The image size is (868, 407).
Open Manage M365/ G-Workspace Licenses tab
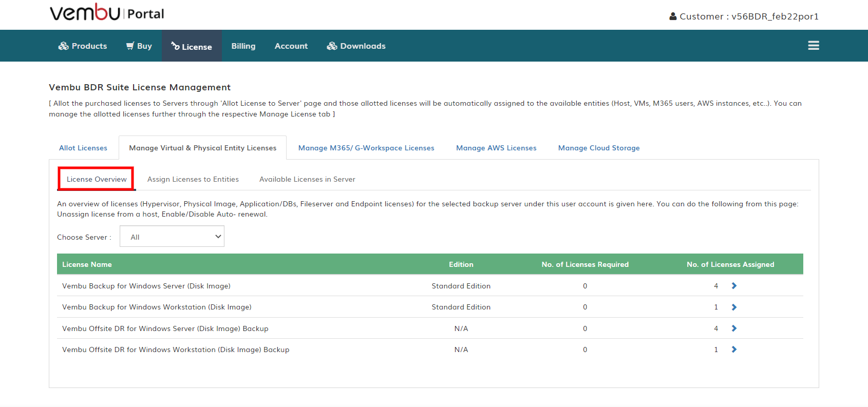(x=366, y=148)
